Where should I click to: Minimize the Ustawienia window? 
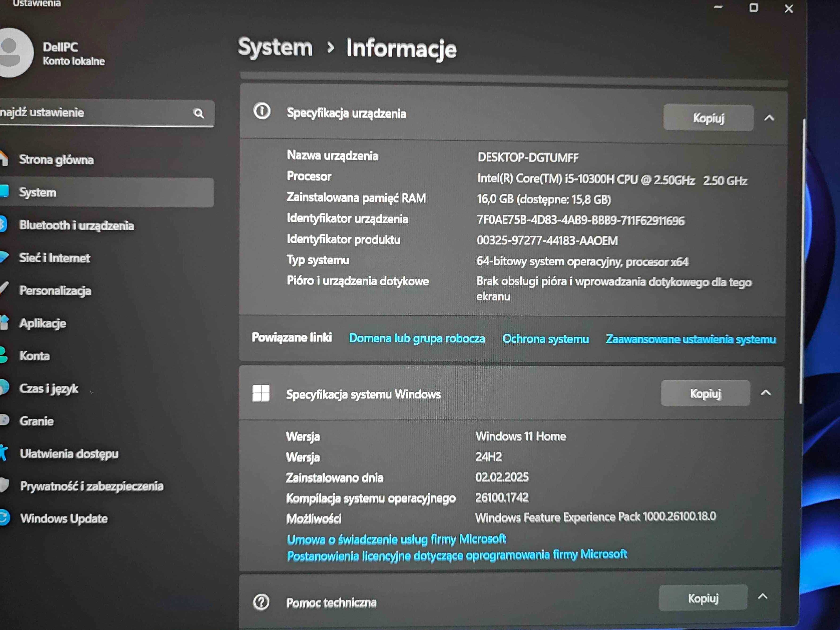pos(718,7)
